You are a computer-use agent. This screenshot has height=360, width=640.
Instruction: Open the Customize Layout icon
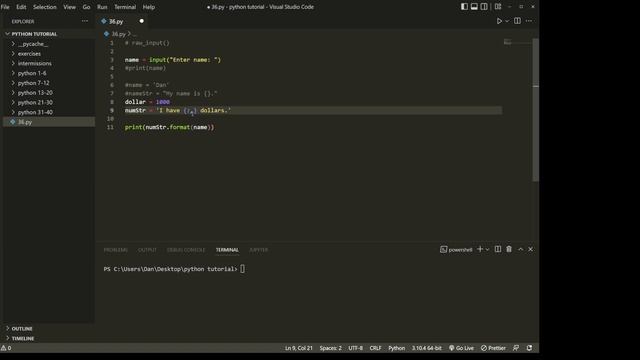pos(498,7)
